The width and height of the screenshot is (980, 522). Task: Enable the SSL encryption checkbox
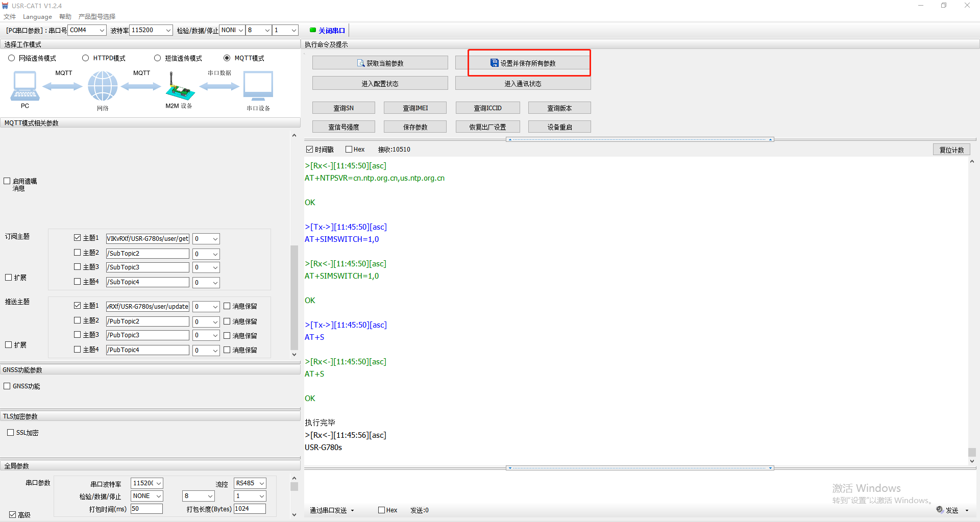coord(11,433)
